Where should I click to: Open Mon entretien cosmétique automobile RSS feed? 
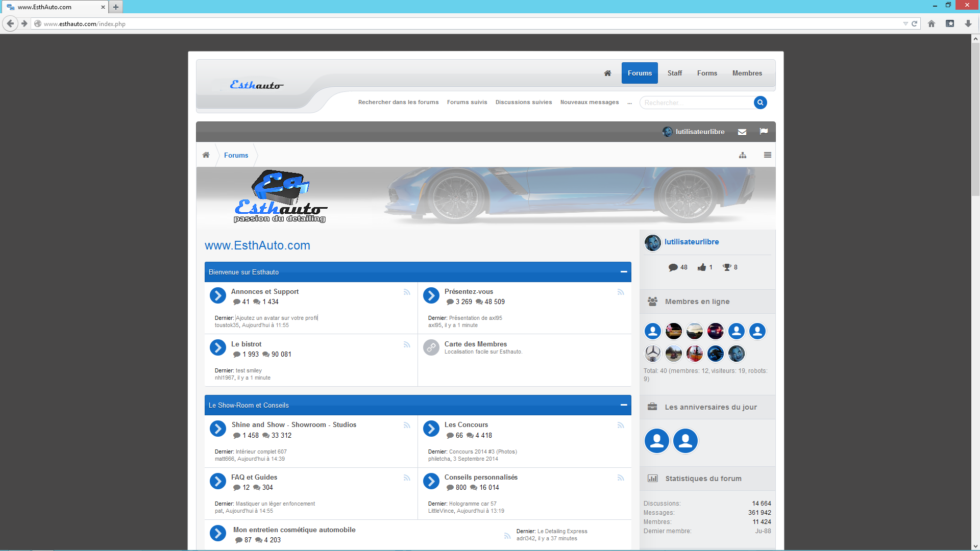pos(507,536)
